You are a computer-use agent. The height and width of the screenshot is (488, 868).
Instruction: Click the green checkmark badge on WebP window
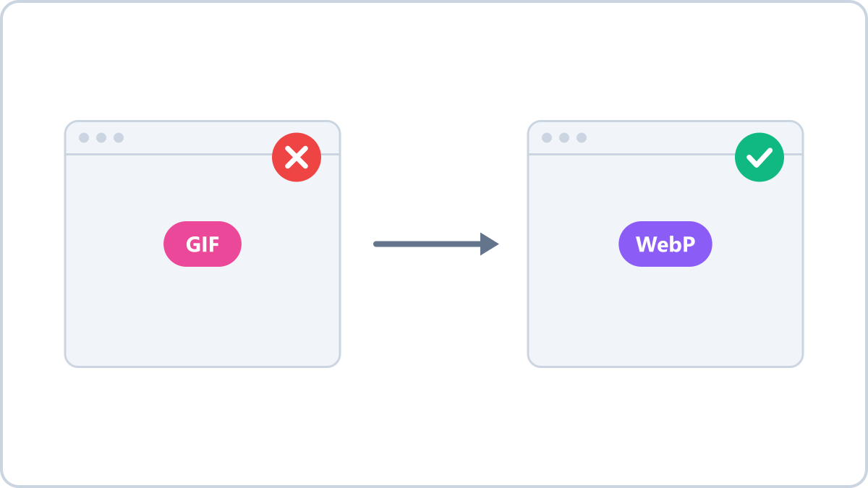pos(759,157)
